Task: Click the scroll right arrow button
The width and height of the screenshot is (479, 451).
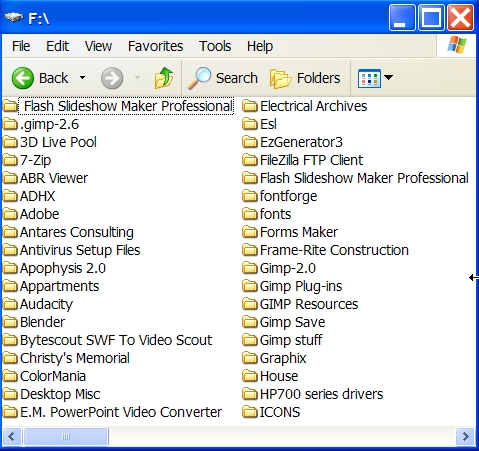Action: (465, 436)
